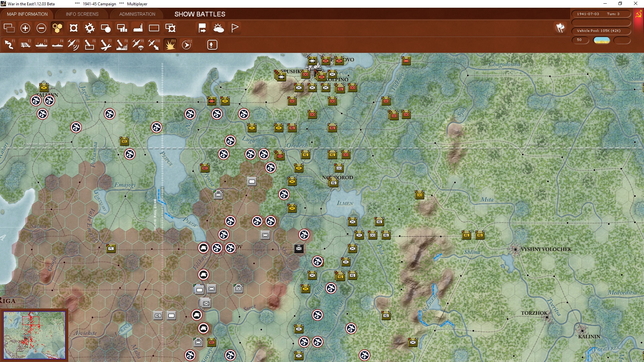644x362 pixels.
Task: Click the F12 end turn icon
Action: pyautogui.click(x=186, y=45)
